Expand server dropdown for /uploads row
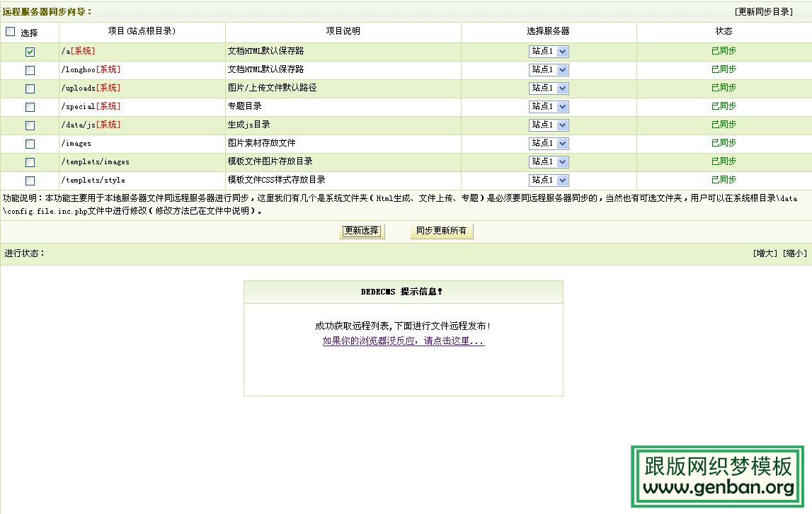Viewport: 812px width, 514px height. coord(549,88)
